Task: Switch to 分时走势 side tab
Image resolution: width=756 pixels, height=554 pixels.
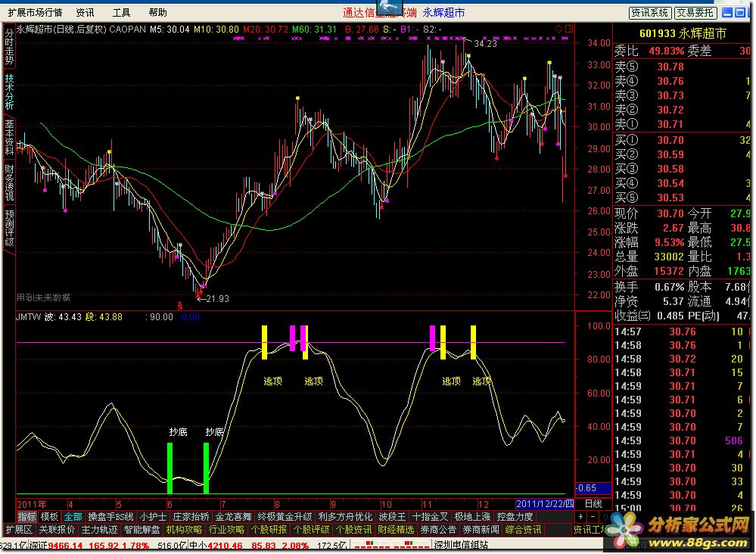Action: pos(9,46)
